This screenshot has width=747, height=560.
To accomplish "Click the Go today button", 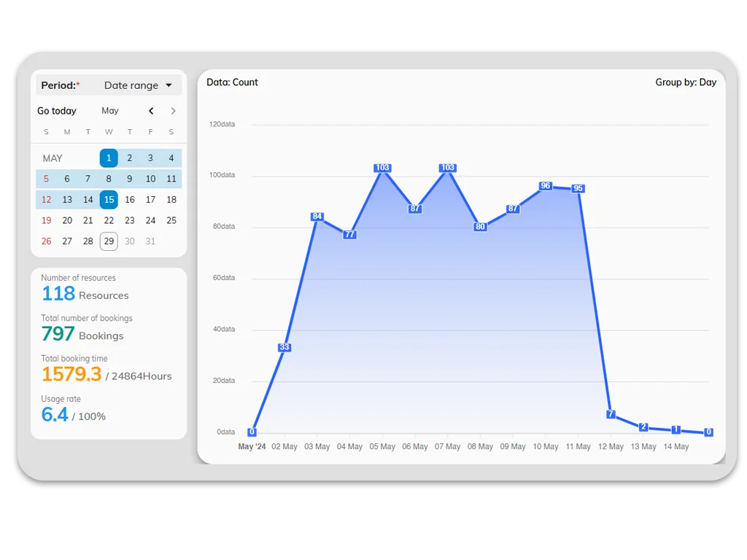I will (x=57, y=111).
